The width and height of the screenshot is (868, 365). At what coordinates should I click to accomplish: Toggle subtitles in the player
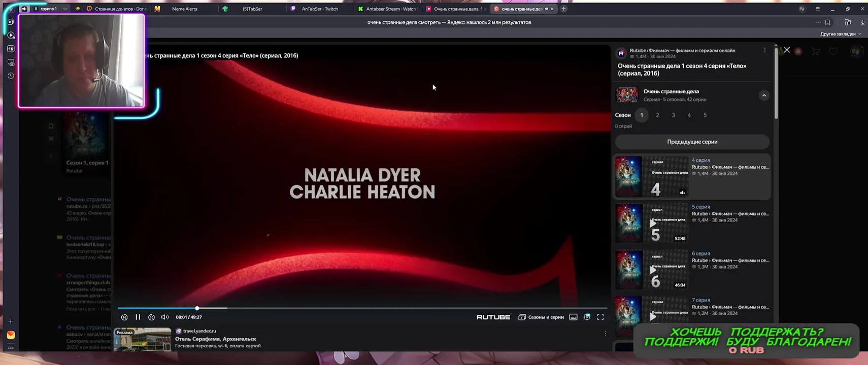tap(573, 317)
